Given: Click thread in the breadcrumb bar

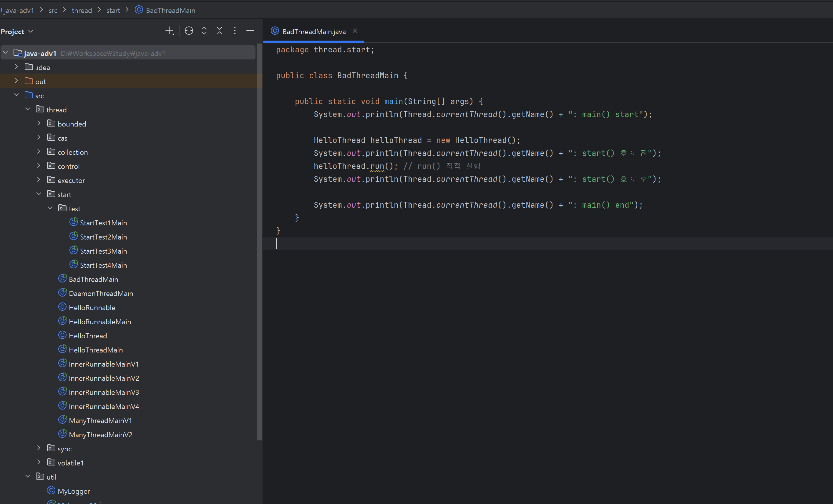Looking at the screenshot, I should (82, 11).
